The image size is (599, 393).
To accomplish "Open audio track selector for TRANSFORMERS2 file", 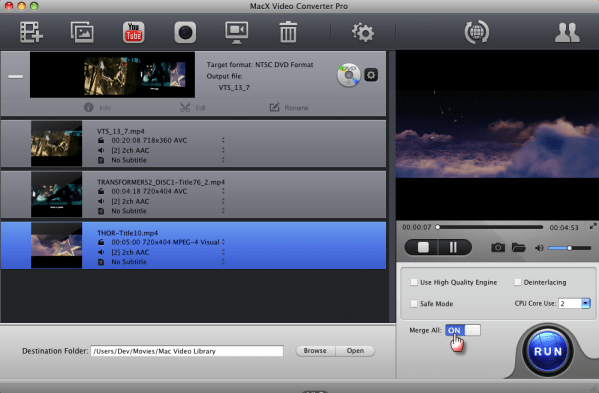I will pyautogui.click(x=223, y=201).
